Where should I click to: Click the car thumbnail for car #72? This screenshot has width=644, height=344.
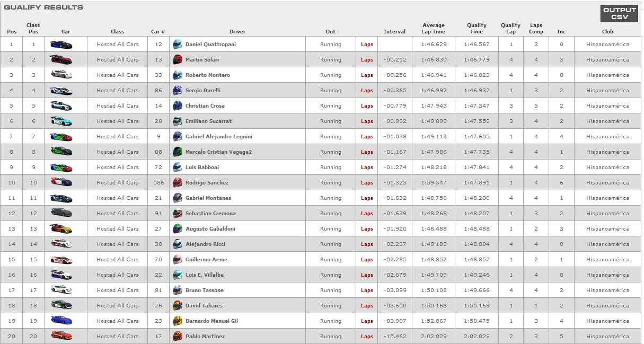coord(61,167)
